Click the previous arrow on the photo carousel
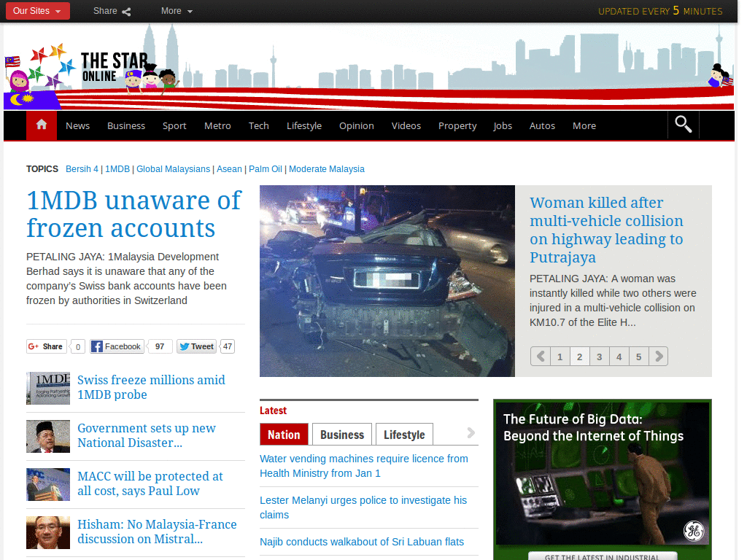 pyautogui.click(x=540, y=356)
